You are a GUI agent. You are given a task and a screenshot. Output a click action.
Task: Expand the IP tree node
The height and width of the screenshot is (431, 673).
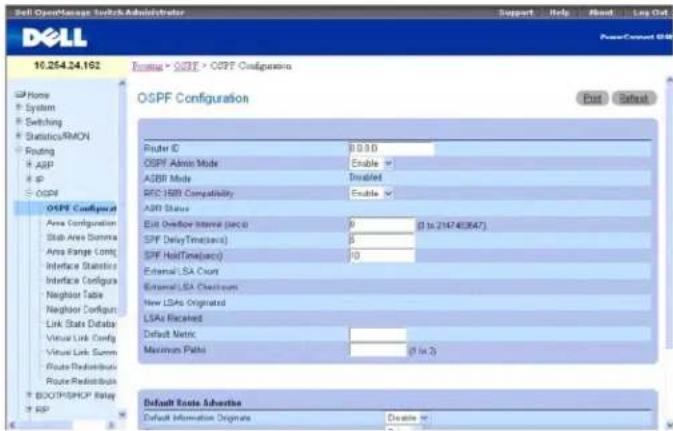[30, 179]
